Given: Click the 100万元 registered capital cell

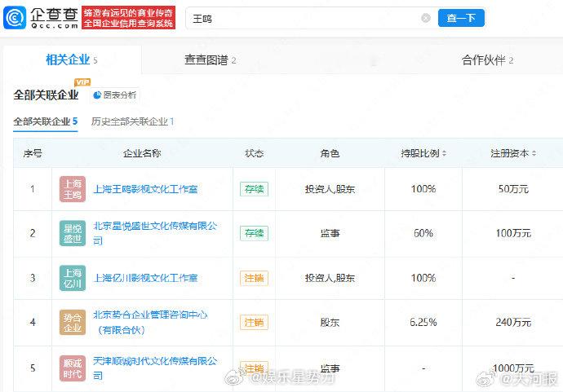Looking at the screenshot, I should point(513,233).
